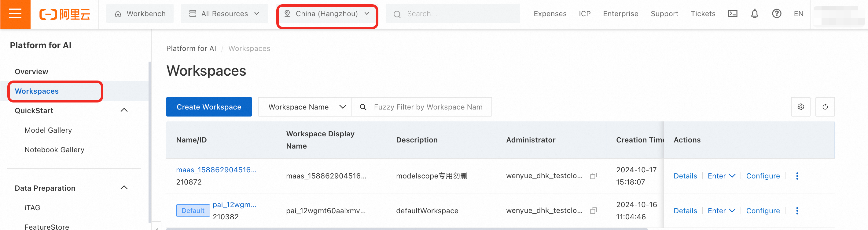Copy administrator name in defaultWorkspace row

[593, 210]
